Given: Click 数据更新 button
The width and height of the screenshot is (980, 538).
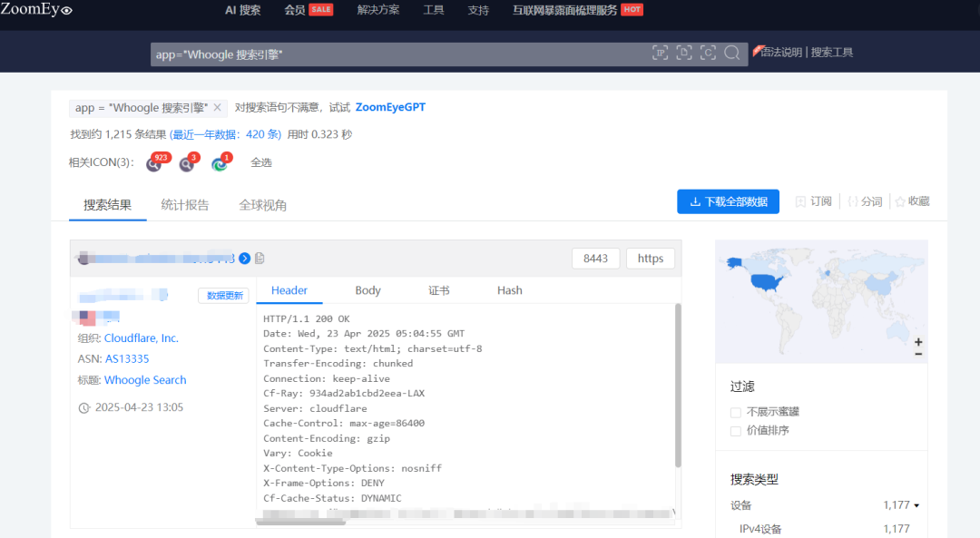Looking at the screenshot, I should [x=224, y=296].
